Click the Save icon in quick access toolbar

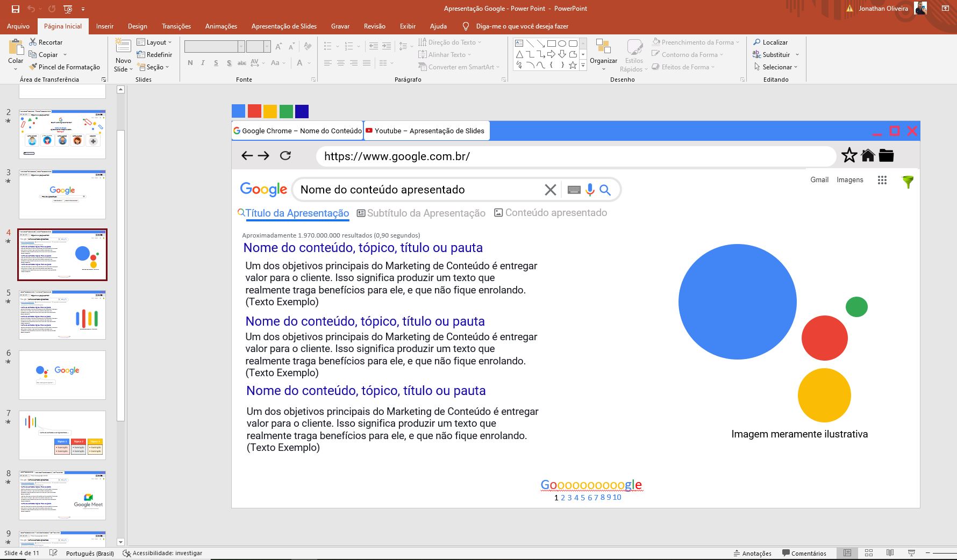16,9
